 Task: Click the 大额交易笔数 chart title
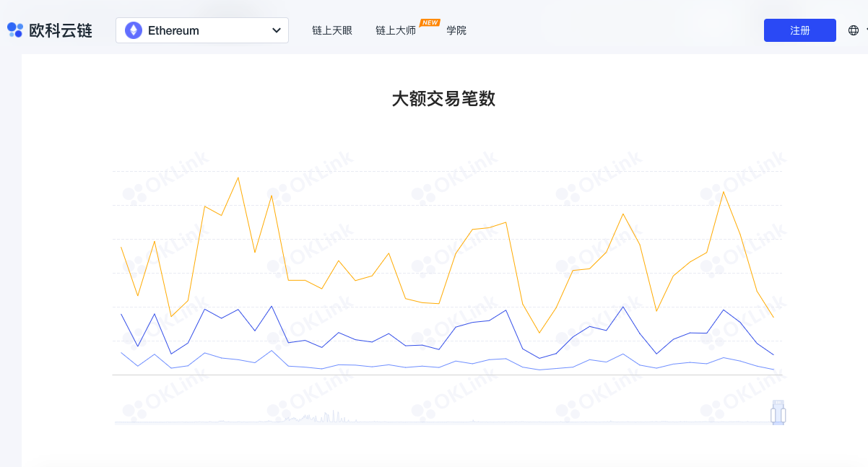tap(443, 99)
